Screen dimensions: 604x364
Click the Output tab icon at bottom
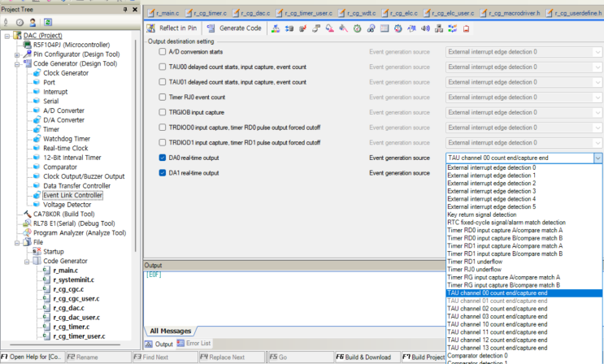(149, 344)
